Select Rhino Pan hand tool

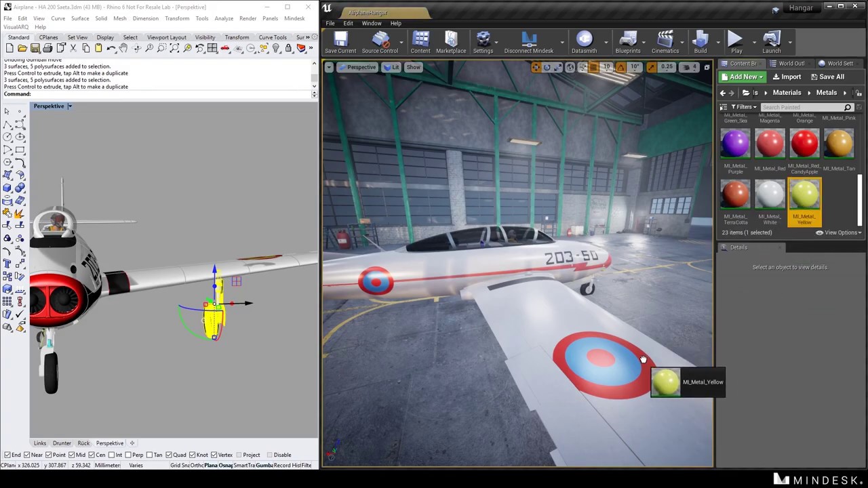tap(123, 48)
